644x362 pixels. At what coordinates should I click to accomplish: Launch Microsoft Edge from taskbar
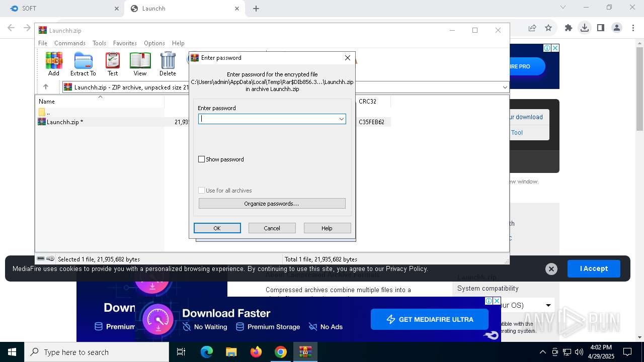pos(207,352)
